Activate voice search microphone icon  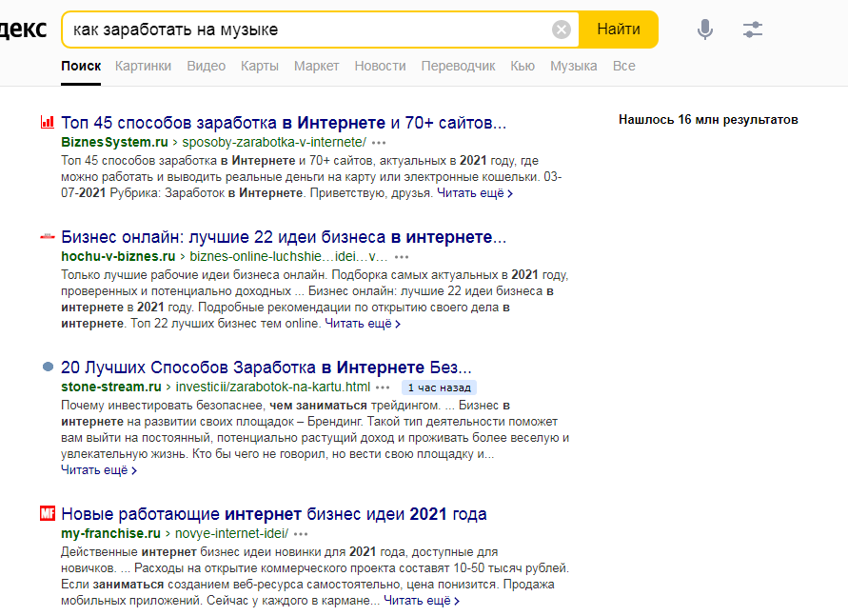pyautogui.click(x=704, y=30)
